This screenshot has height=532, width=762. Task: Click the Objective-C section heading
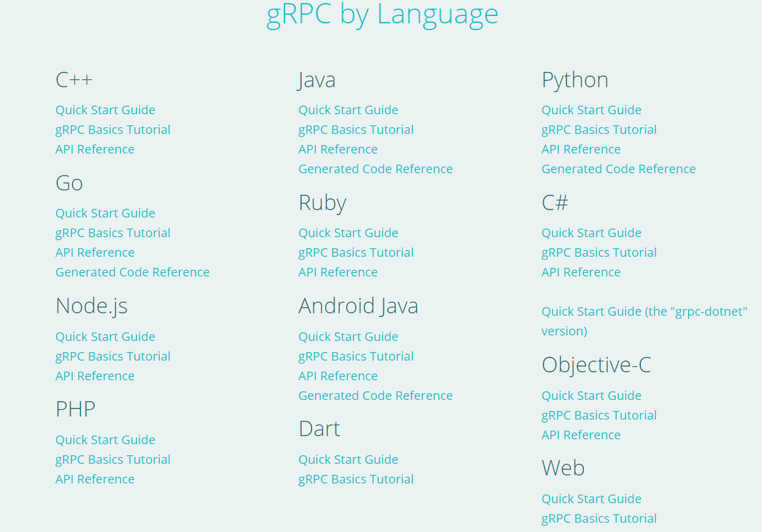(596, 365)
